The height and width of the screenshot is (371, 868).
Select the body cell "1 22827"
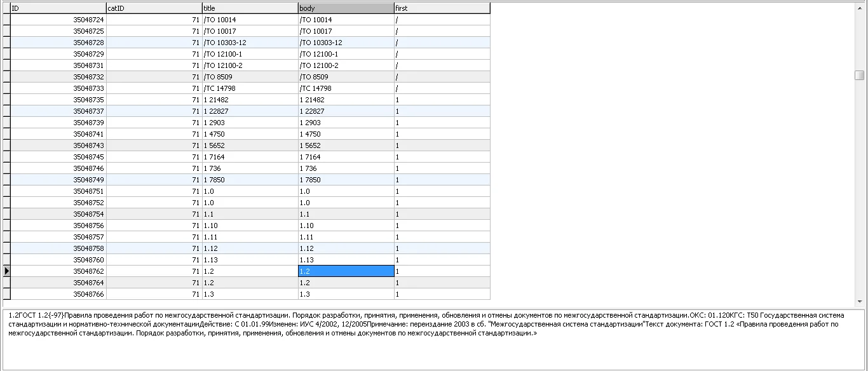[x=346, y=111]
